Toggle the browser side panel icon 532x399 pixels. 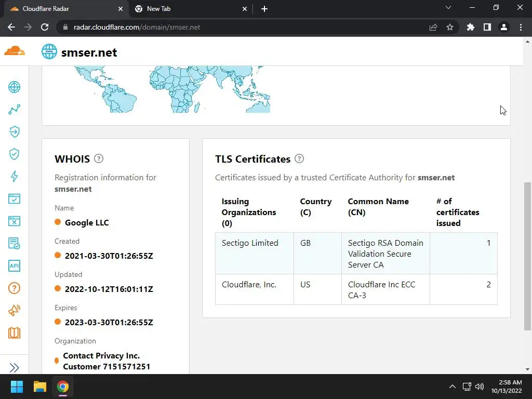(487, 27)
